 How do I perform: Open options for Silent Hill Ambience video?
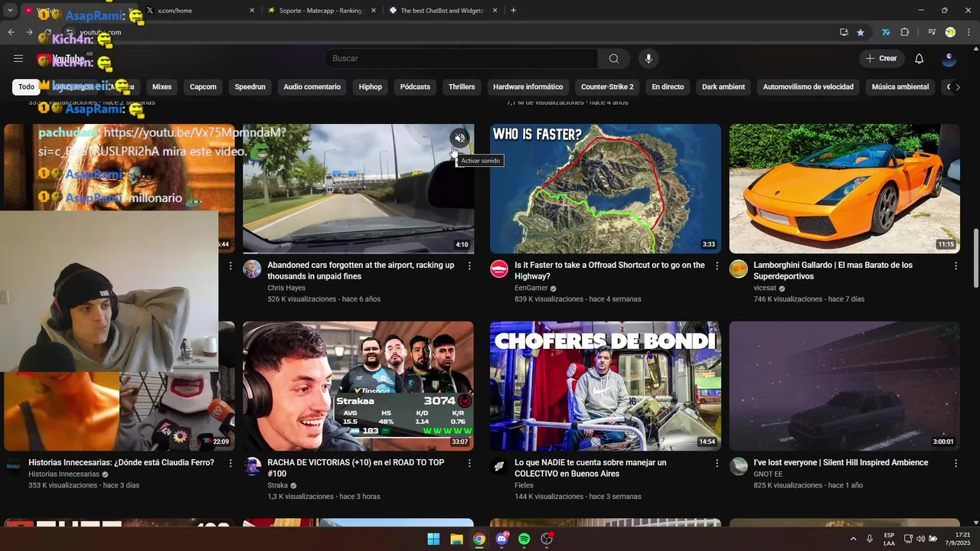coord(955,463)
